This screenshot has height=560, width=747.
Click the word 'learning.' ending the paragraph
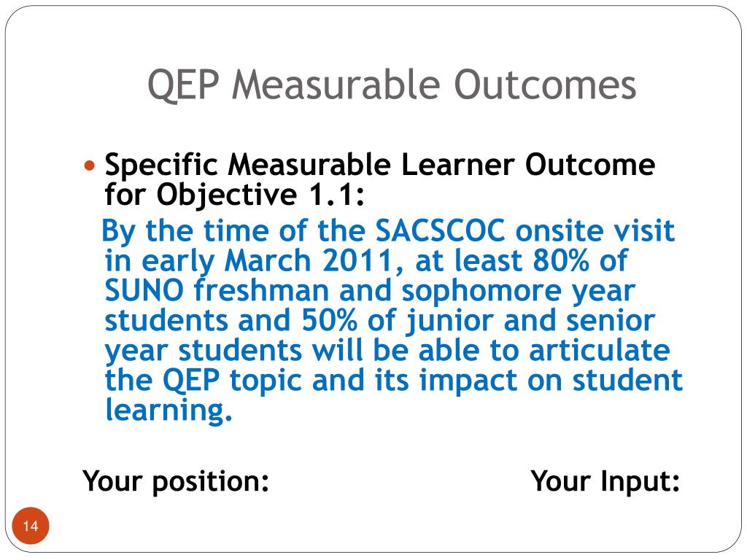coord(169,410)
